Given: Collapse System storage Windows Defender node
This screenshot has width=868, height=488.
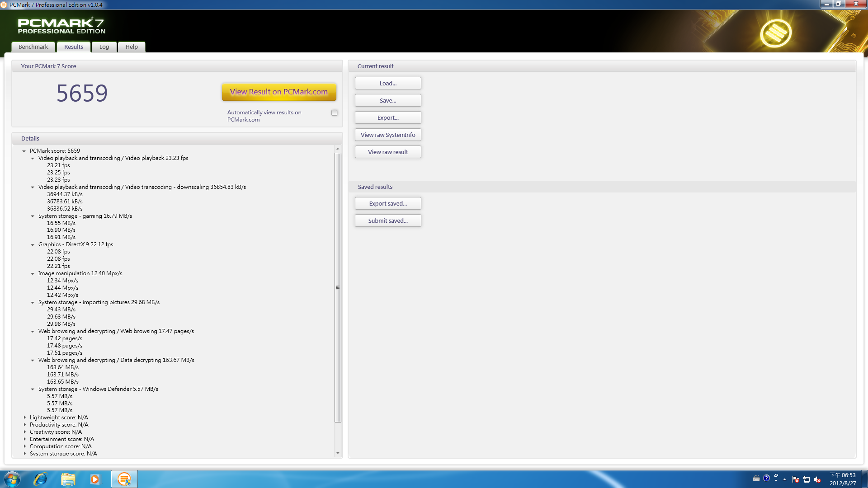Looking at the screenshot, I should pyautogui.click(x=33, y=389).
